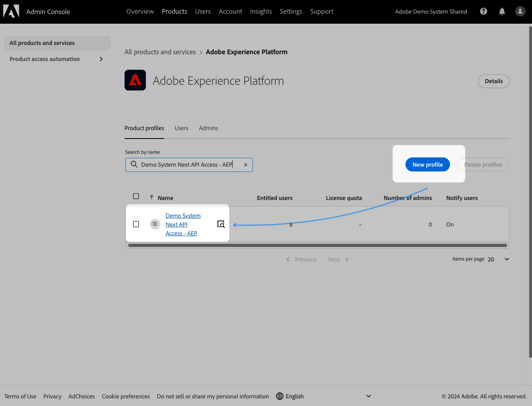Image resolution: width=532 pixels, height=406 pixels.
Task: Open the Settings menu
Action: coord(291,12)
